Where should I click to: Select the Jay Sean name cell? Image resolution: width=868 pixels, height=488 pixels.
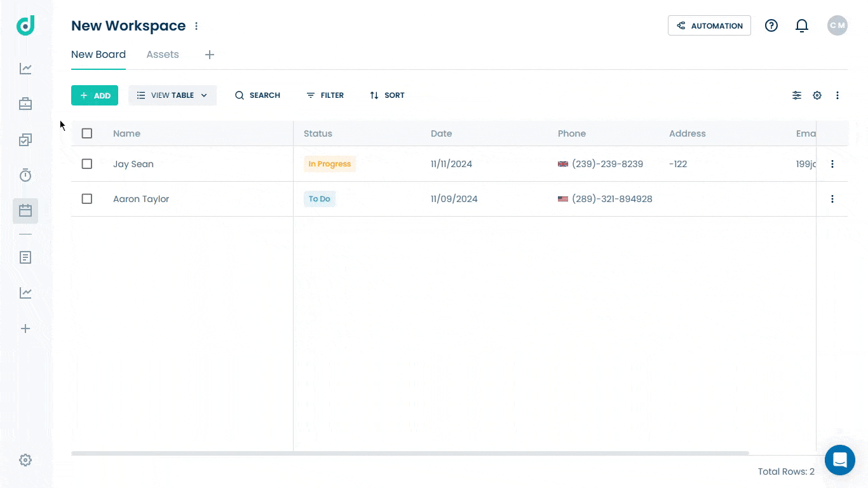(133, 164)
